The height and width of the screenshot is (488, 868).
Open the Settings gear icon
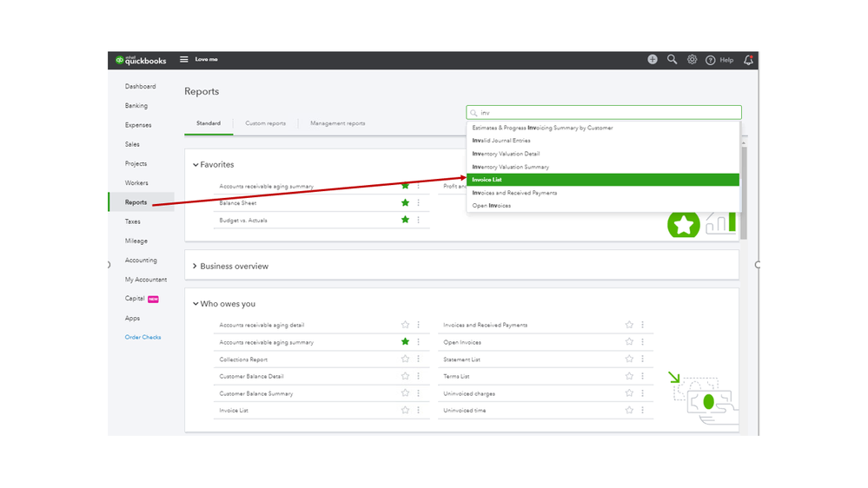pyautogui.click(x=692, y=59)
